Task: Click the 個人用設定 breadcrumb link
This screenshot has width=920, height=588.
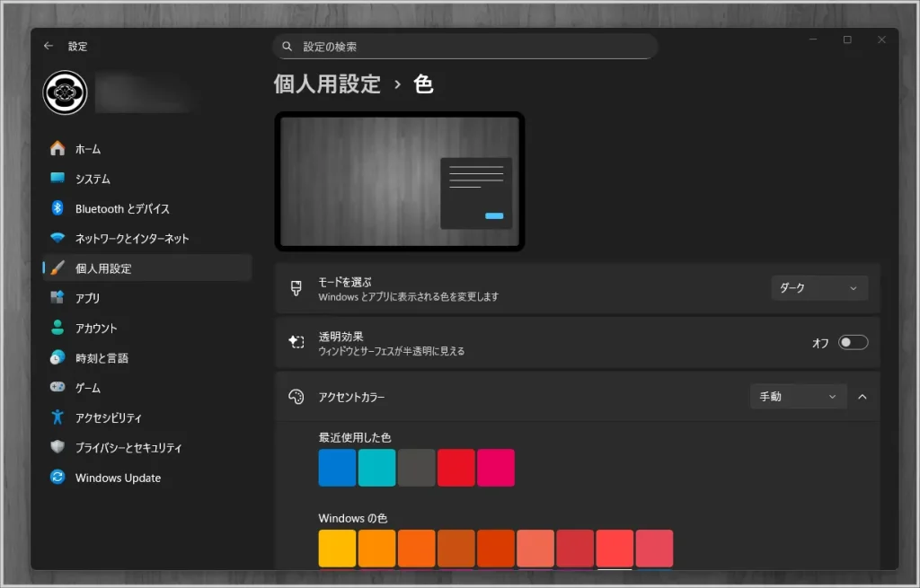Action: coord(327,84)
